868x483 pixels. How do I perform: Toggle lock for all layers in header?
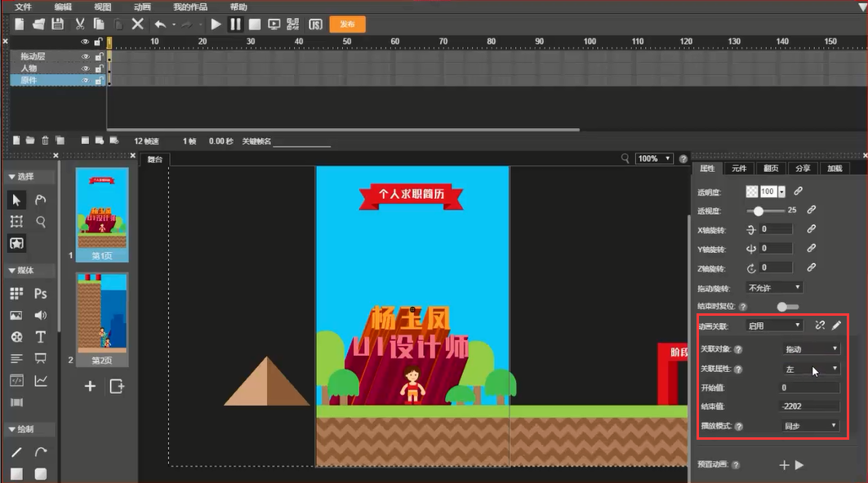click(x=99, y=42)
